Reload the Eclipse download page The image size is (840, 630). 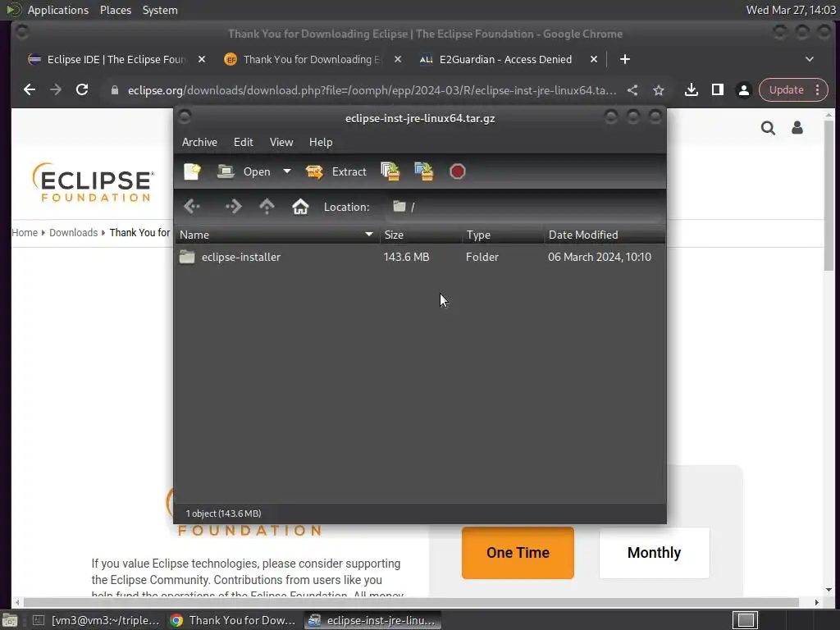point(82,89)
